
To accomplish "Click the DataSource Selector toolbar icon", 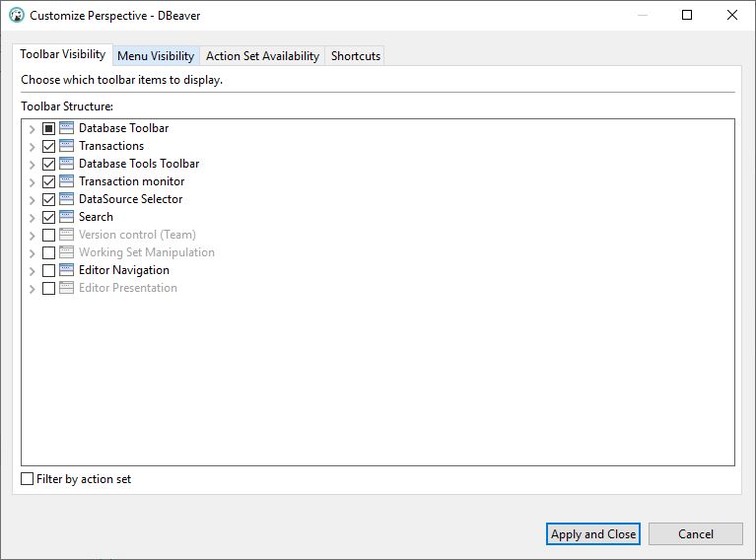I will tap(67, 199).
